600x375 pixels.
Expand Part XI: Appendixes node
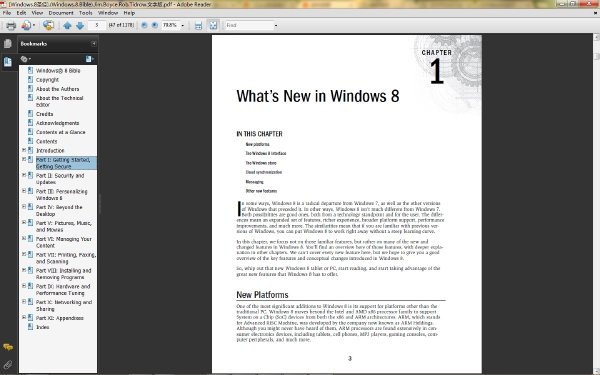(24, 318)
